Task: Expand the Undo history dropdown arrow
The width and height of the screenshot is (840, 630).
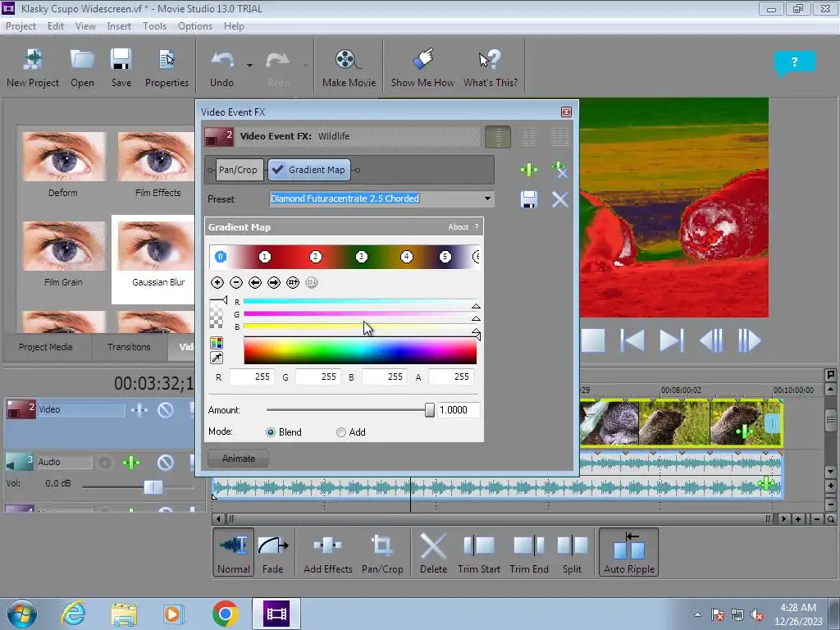Action: [x=249, y=66]
